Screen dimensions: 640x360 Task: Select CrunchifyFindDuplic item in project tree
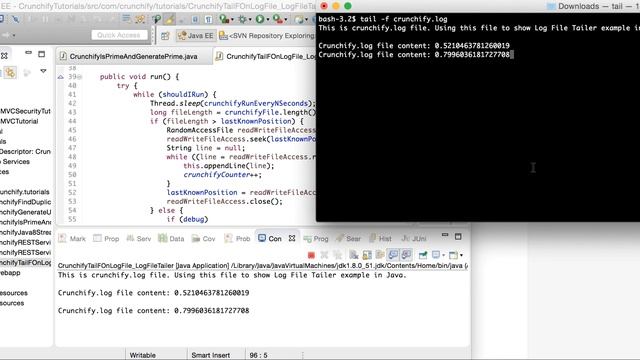click(x=25, y=202)
